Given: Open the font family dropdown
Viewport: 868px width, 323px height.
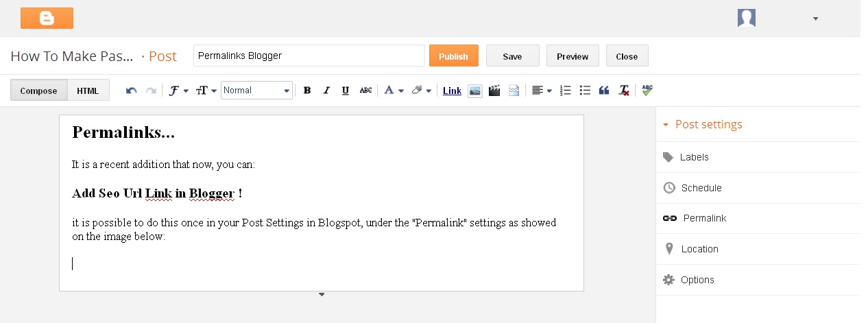Looking at the screenshot, I should click(x=178, y=91).
